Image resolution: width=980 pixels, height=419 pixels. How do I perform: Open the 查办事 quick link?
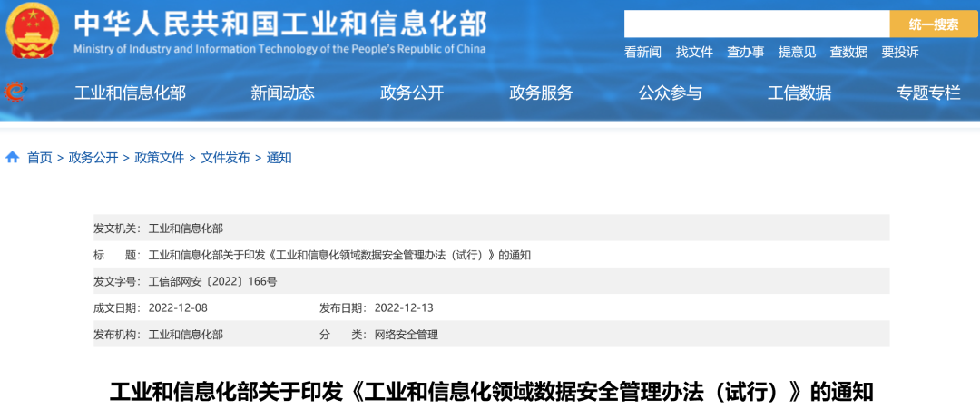click(x=746, y=53)
